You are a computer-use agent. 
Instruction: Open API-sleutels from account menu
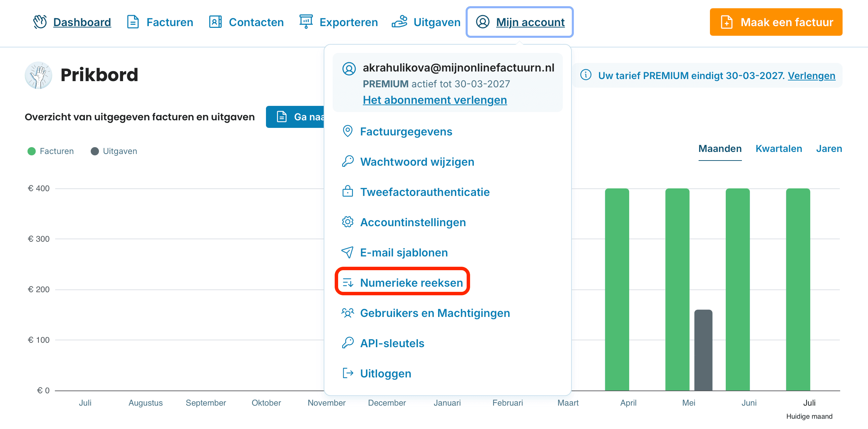(x=383, y=343)
